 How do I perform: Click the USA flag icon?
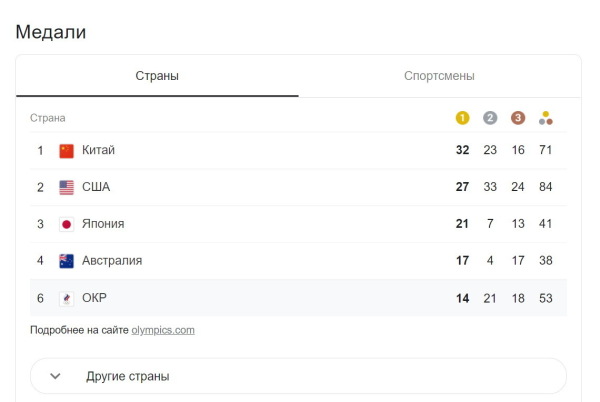[66, 187]
